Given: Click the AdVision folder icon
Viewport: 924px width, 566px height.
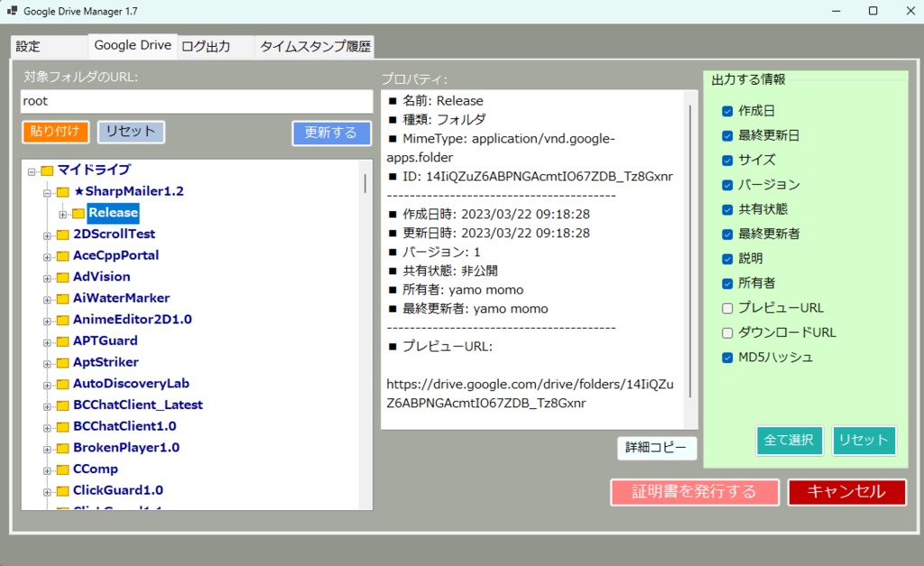Looking at the screenshot, I should pos(62,278).
